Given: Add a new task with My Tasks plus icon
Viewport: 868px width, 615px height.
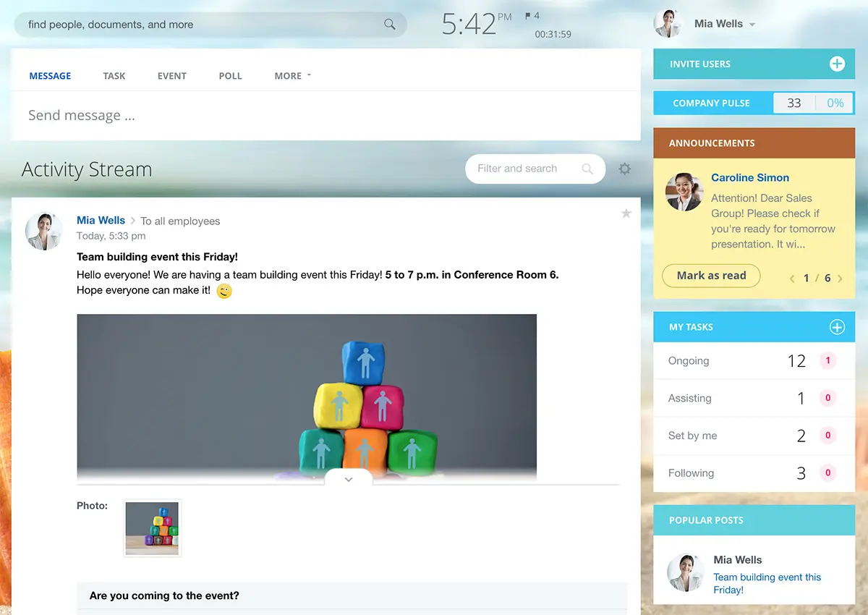Looking at the screenshot, I should tap(836, 327).
